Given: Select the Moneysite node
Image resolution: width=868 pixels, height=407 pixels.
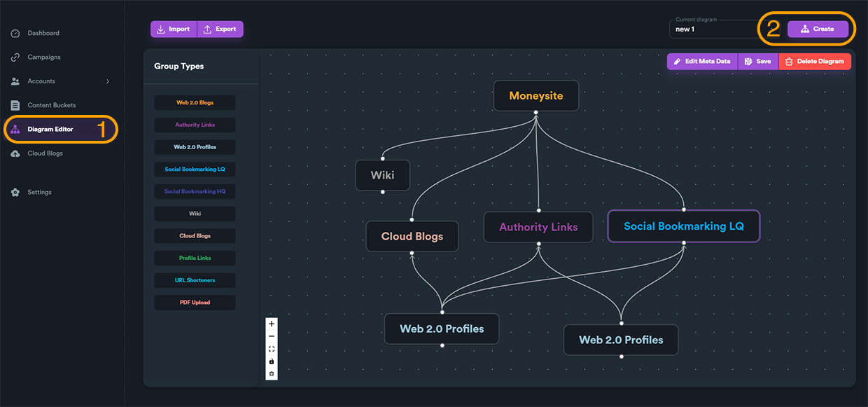Looking at the screenshot, I should click(x=535, y=96).
